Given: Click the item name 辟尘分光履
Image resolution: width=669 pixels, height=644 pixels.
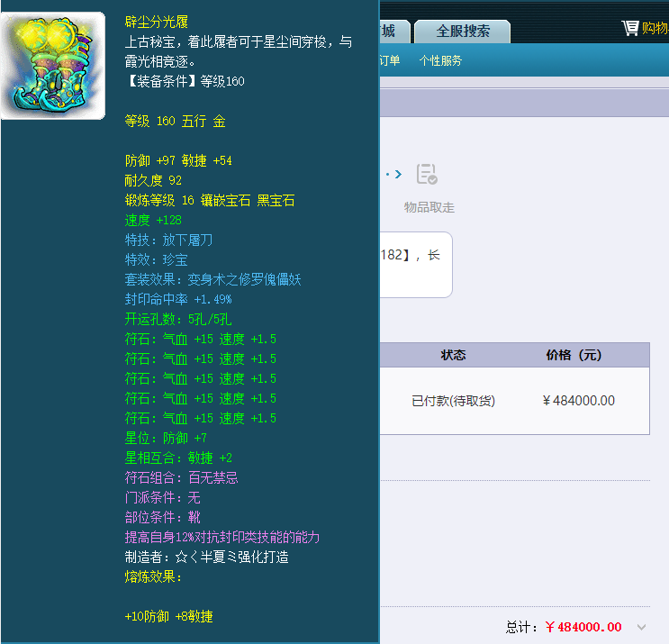Looking at the screenshot, I should [x=157, y=22].
